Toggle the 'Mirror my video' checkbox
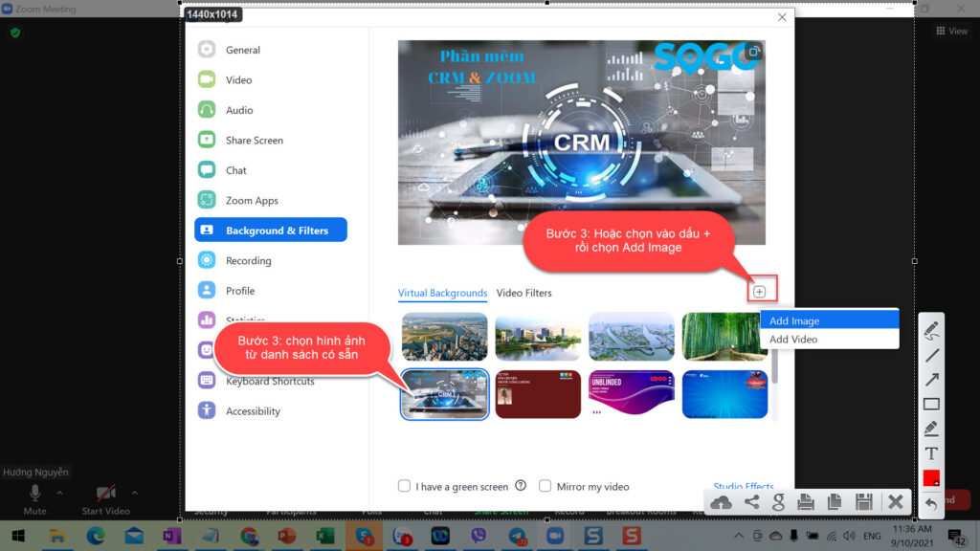Screen dimensions: 980x551 pos(546,486)
